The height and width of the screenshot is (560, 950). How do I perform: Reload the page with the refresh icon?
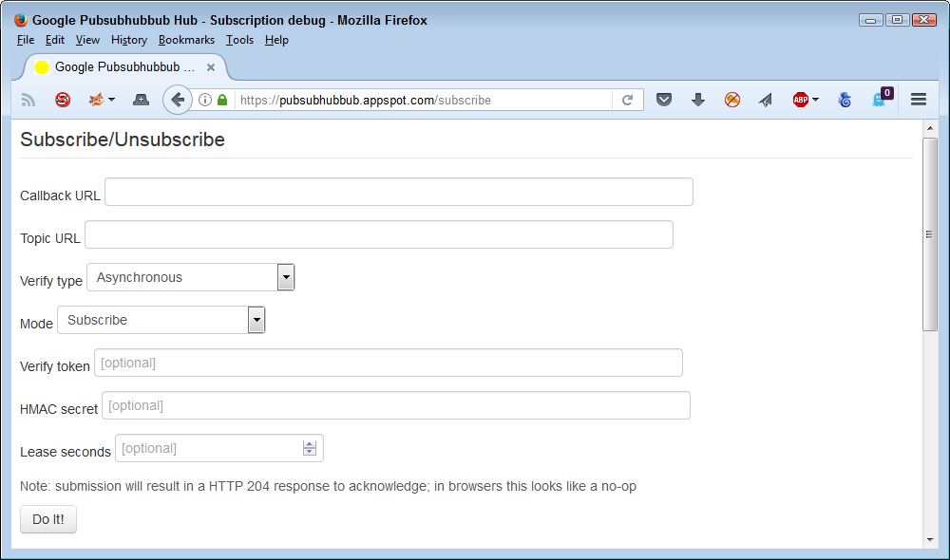pos(628,100)
